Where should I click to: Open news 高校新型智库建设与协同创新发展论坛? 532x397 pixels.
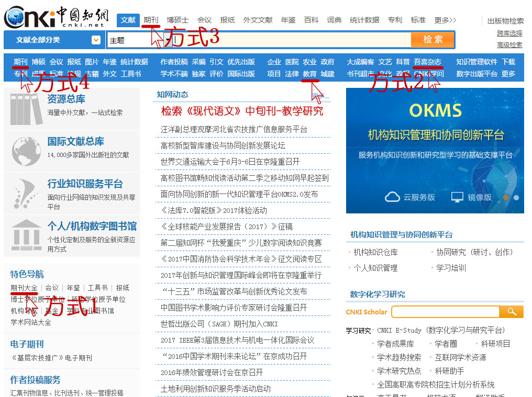click(223, 145)
